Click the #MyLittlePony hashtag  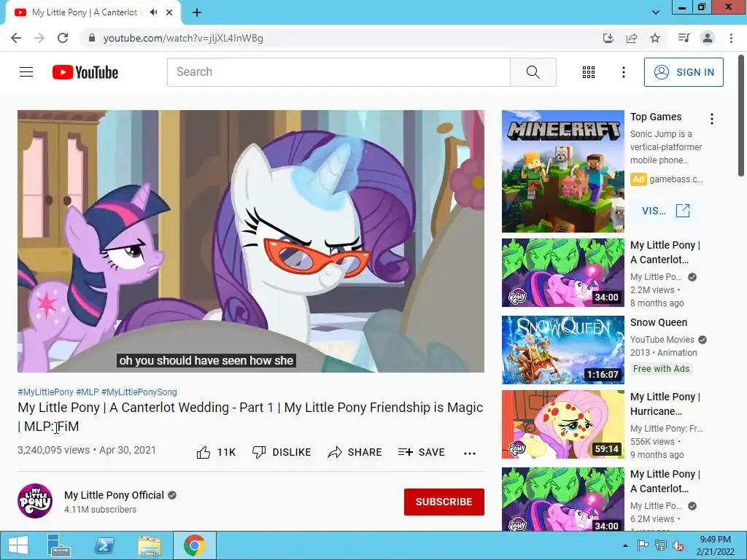click(45, 392)
